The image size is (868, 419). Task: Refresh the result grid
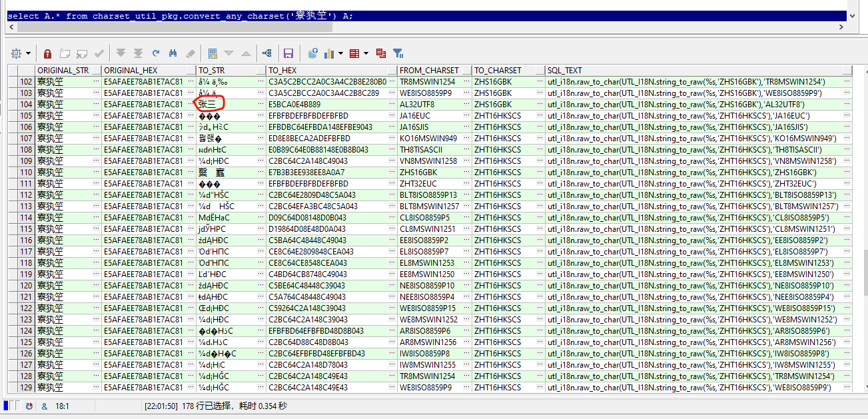(156, 53)
